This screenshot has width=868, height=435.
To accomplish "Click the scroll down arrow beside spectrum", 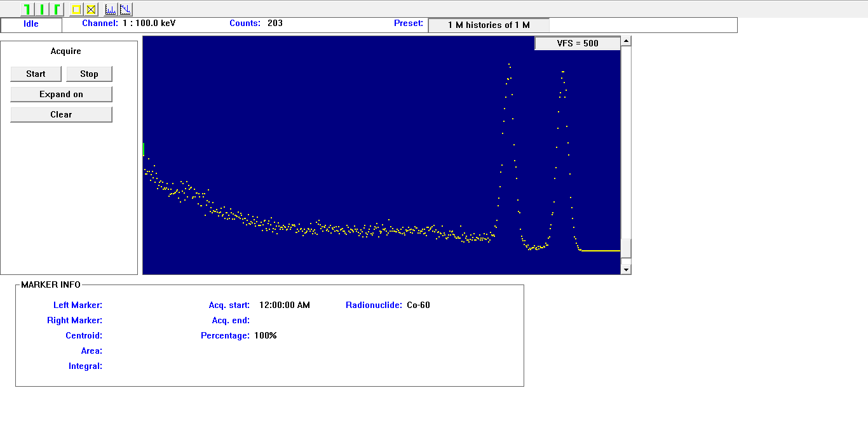I will pos(626,269).
